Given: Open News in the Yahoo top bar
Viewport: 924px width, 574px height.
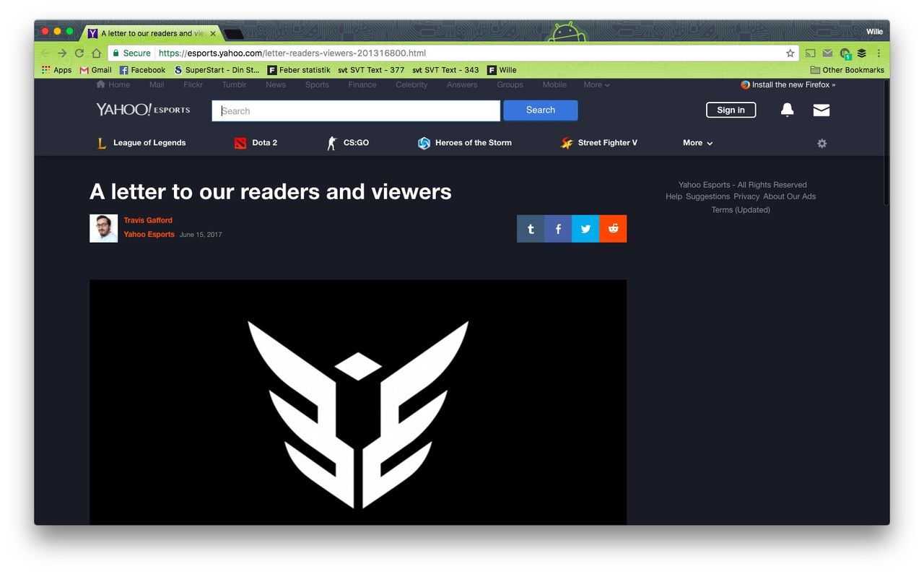Looking at the screenshot, I should [276, 84].
